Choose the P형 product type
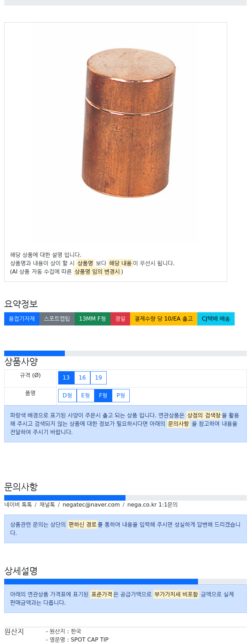Image resolution: width=251 pixels, height=644 pixels. pyautogui.click(x=121, y=395)
